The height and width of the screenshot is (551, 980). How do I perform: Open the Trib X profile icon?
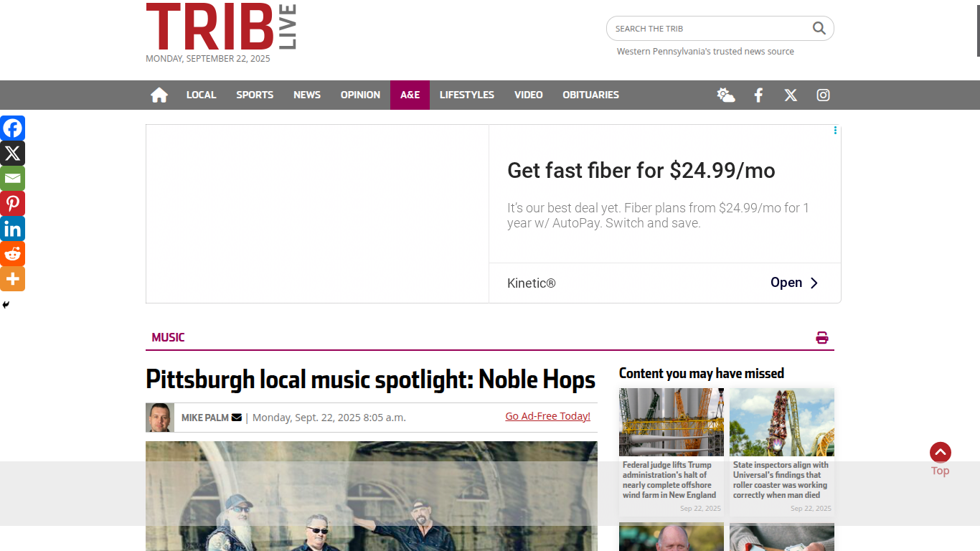click(x=791, y=95)
